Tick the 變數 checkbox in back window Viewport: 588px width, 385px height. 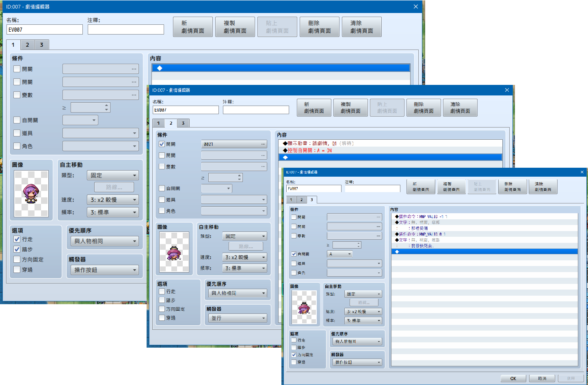[x=17, y=95]
